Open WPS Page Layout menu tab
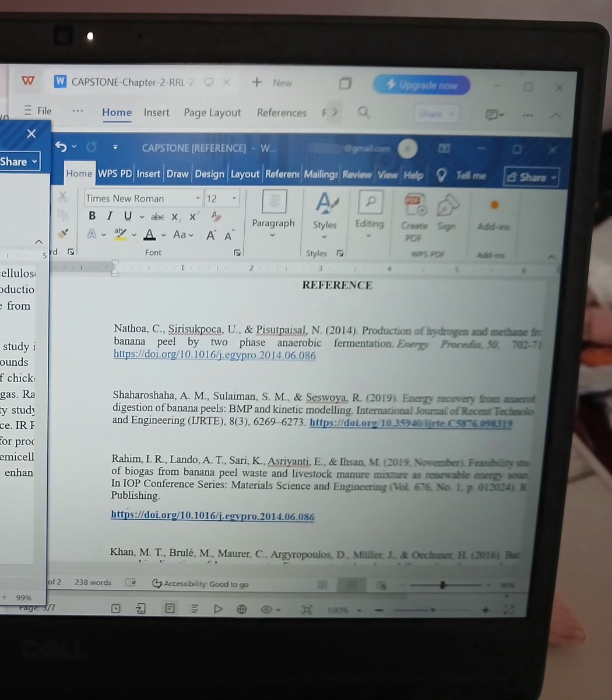 [212, 113]
